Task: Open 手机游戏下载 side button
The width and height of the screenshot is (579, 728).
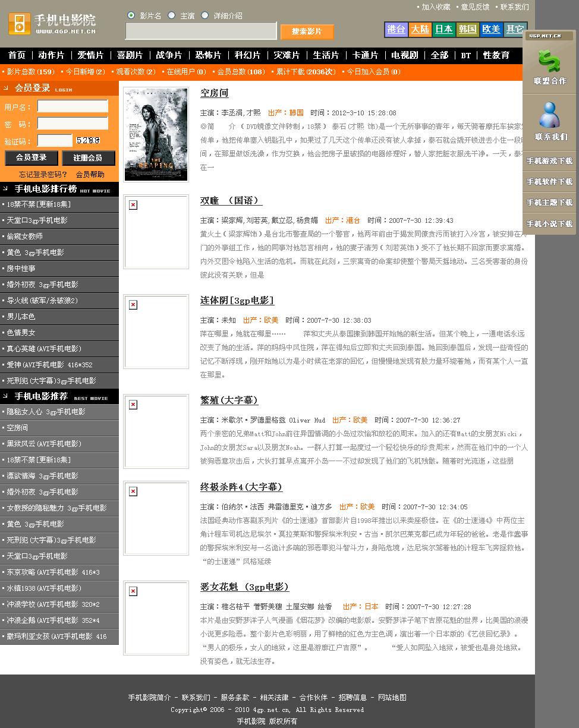Action: click(549, 160)
